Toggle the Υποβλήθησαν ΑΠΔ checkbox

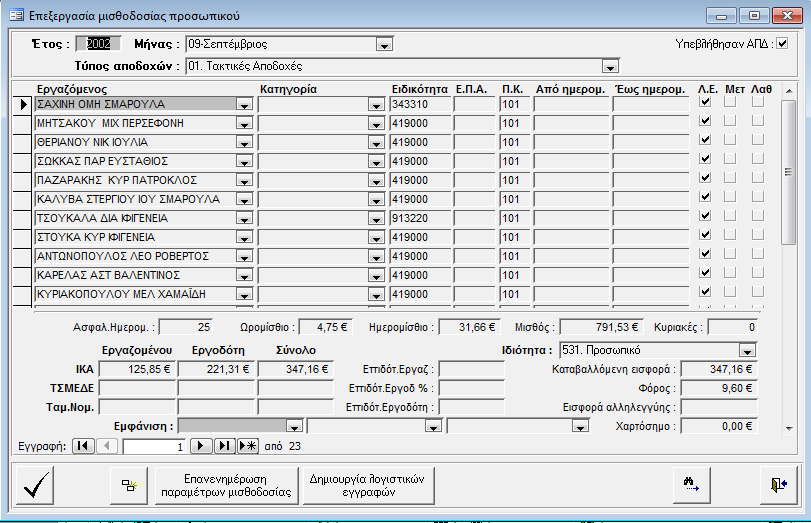click(782, 43)
